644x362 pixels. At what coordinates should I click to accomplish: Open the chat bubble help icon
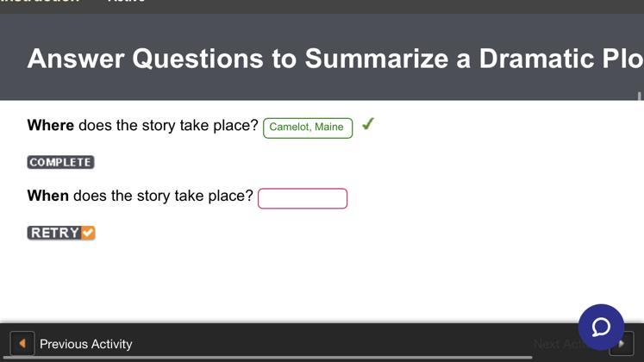(x=601, y=327)
